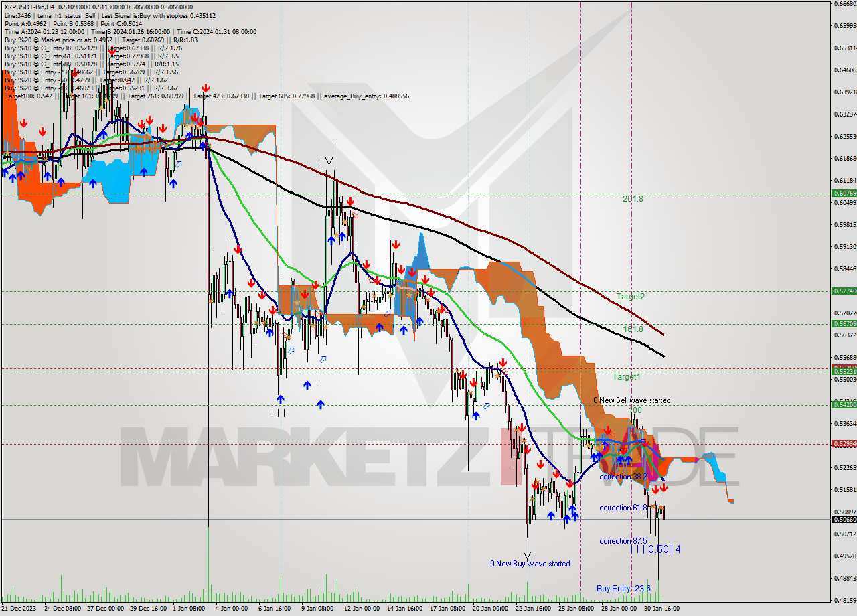Click the green 0.54200 price tag
The image size is (857, 616).
click(x=844, y=404)
